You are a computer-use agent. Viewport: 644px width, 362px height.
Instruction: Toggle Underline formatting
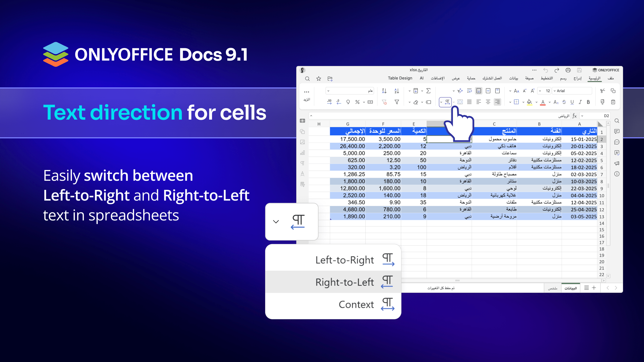click(x=572, y=102)
